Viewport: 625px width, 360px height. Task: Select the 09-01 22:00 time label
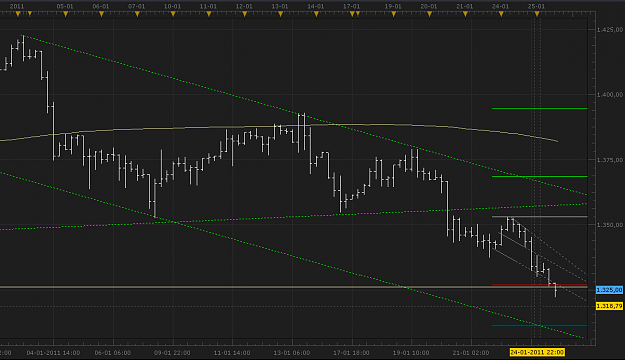pyautogui.click(x=172, y=353)
